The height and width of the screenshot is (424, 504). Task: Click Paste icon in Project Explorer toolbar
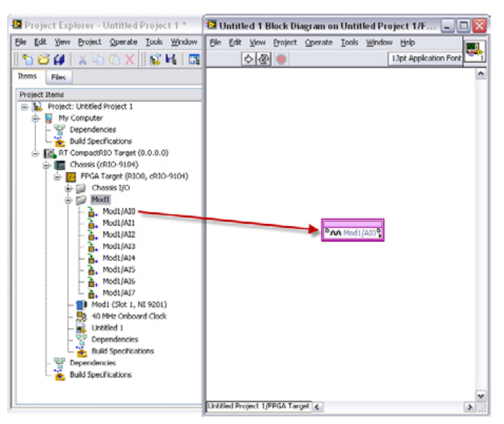point(114,60)
